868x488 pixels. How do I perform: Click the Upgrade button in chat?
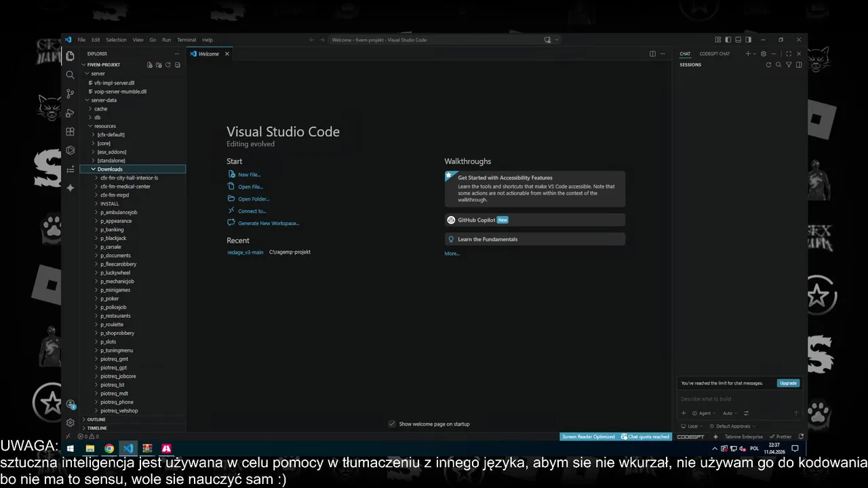pyautogui.click(x=788, y=383)
